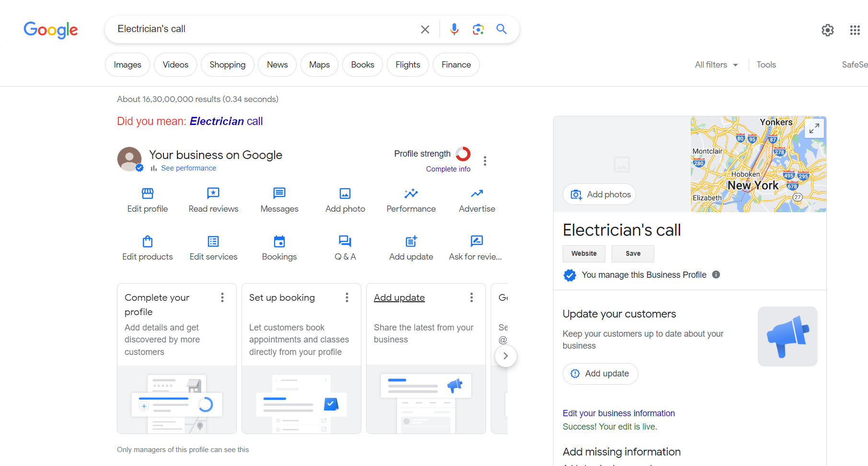Click the suggested 'Electrician call' correction link
The image size is (868, 466).
(x=226, y=121)
